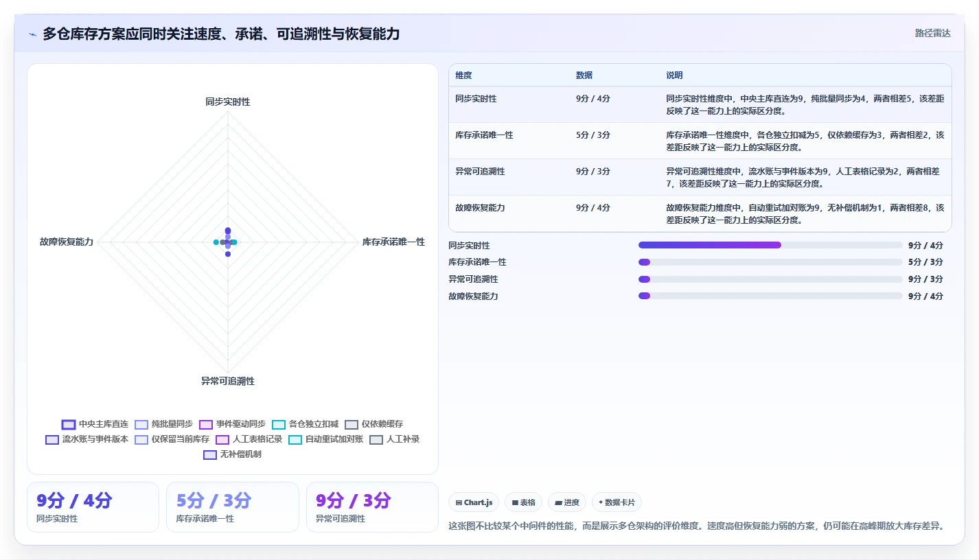
Task: Click the 库存承诺唯一性 progress bar
Action: [x=770, y=262]
